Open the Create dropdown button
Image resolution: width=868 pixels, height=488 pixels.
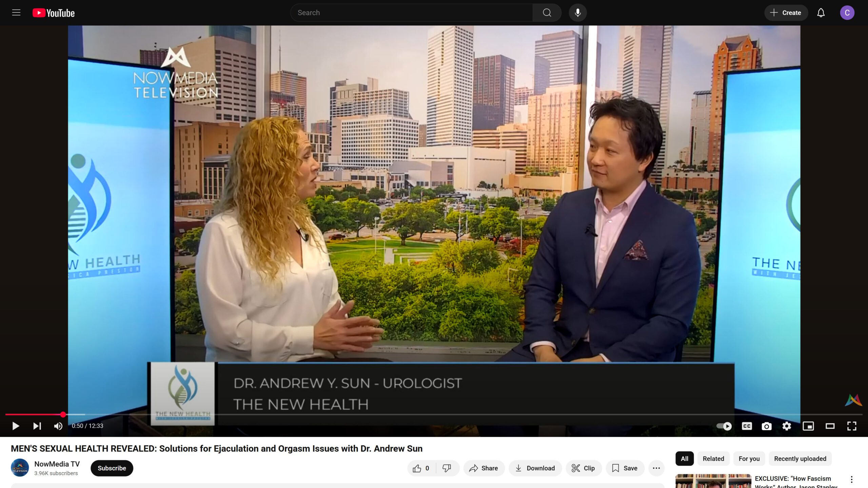(786, 13)
